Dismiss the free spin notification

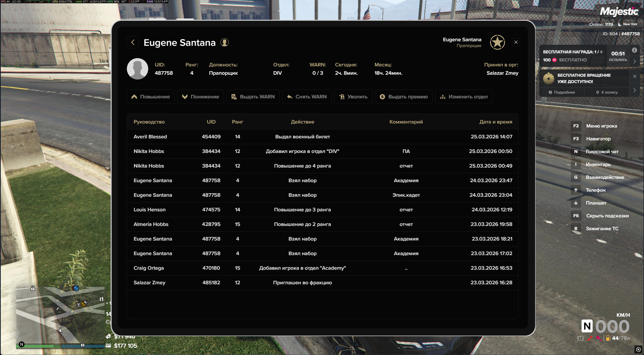point(634,76)
